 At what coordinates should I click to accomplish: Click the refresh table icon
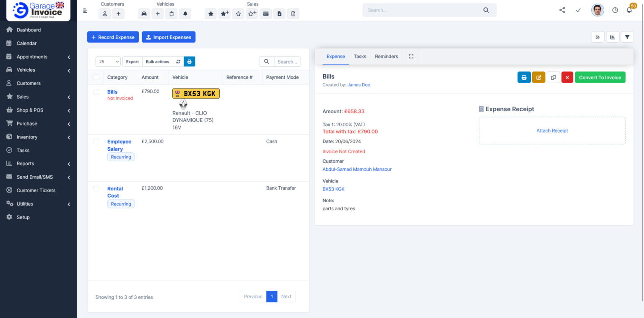tap(178, 62)
